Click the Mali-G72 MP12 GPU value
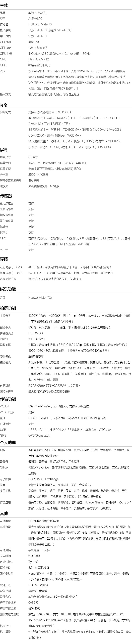The image size is (132, 644). point(38,60)
